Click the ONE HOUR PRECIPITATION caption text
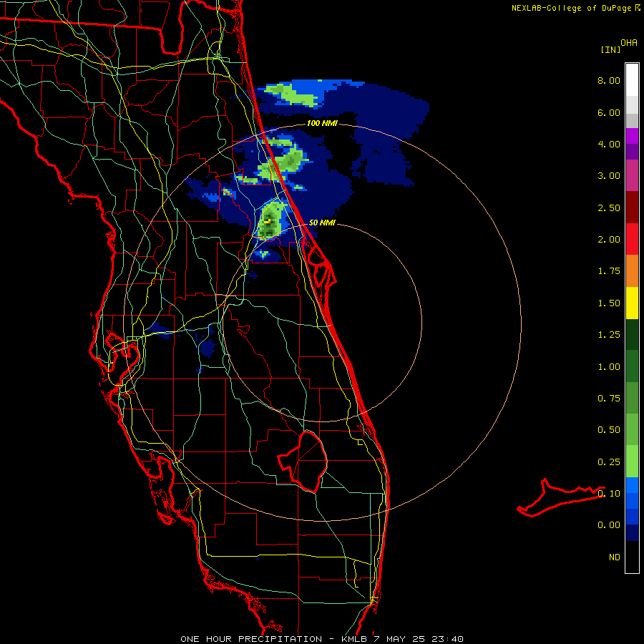Viewport: 644px width, 644px height. 251,639
